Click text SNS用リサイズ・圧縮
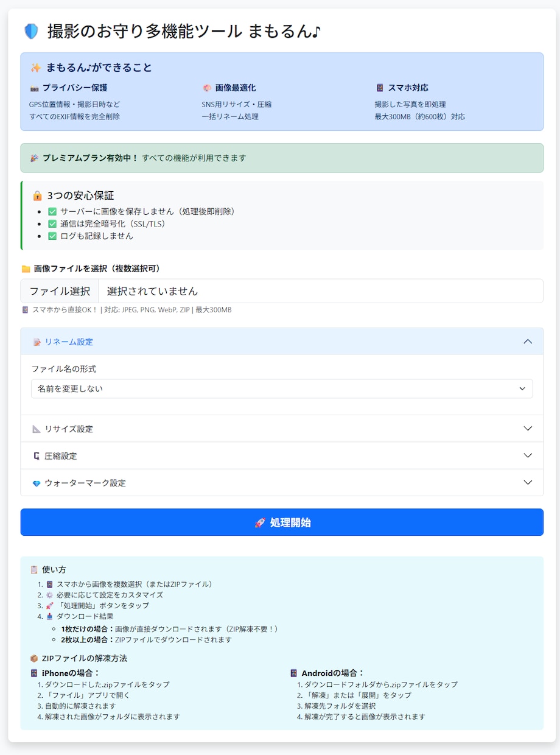This screenshot has height=755, width=560. [x=237, y=105]
